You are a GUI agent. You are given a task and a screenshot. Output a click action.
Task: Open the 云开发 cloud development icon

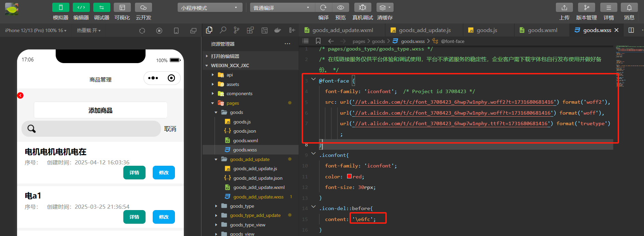(x=143, y=8)
